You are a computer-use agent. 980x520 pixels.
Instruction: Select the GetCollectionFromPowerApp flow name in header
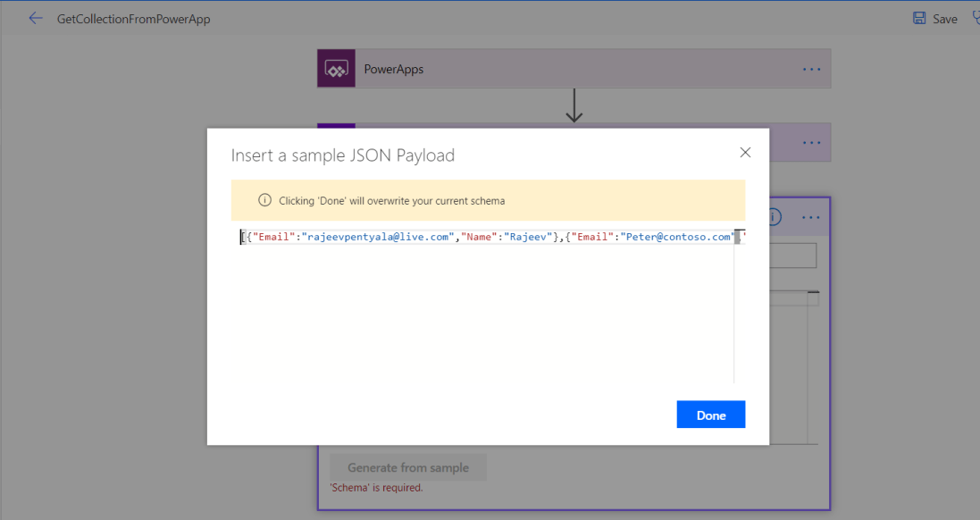[130, 18]
